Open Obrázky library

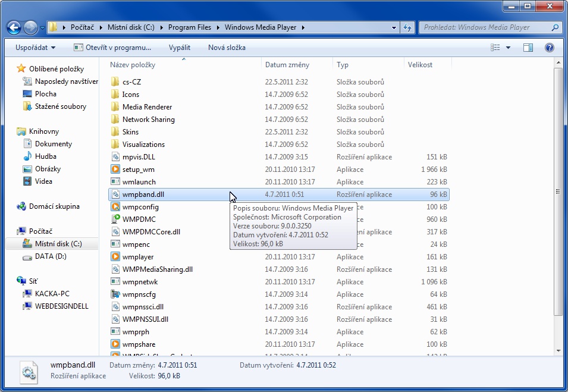(x=48, y=169)
